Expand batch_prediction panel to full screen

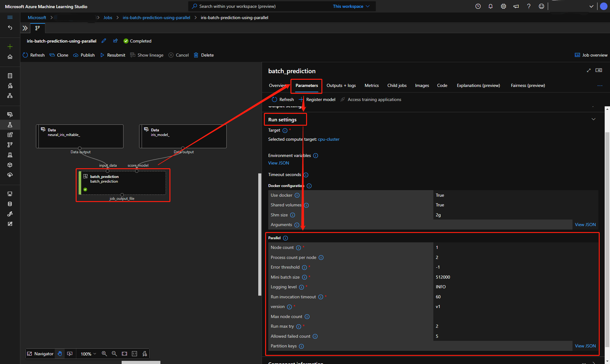[x=589, y=70]
